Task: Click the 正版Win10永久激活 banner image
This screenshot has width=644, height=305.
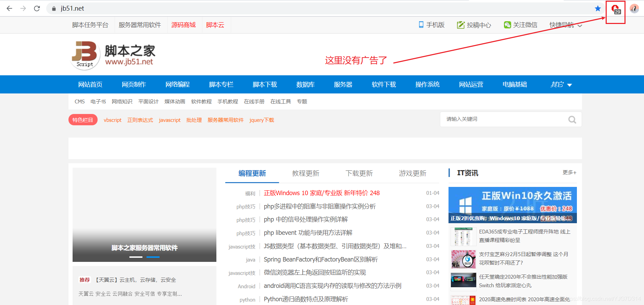Action: (x=513, y=205)
